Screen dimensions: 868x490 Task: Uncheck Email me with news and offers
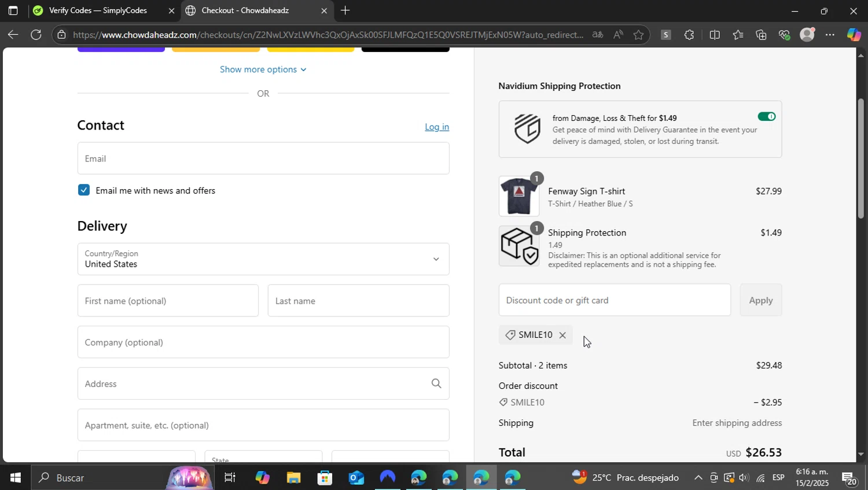click(x=84, y=190)
